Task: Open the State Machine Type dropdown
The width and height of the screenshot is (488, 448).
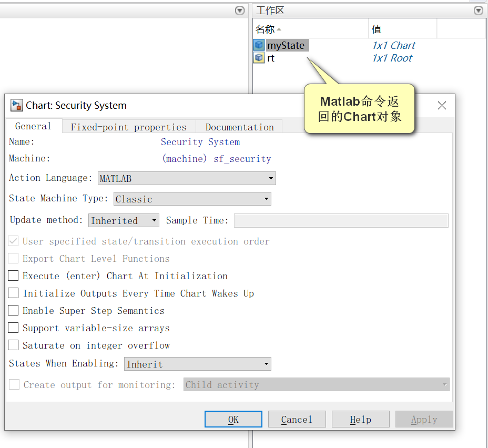Action: coord(192,199)
